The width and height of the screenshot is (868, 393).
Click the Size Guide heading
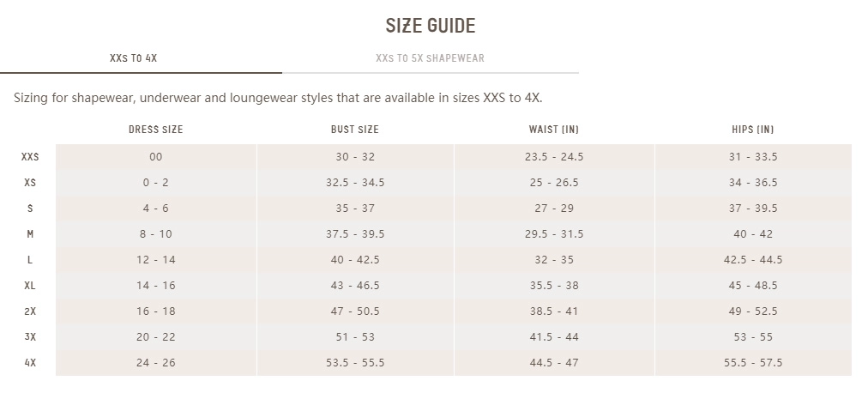pyautogui.click(x=431, y=26)
